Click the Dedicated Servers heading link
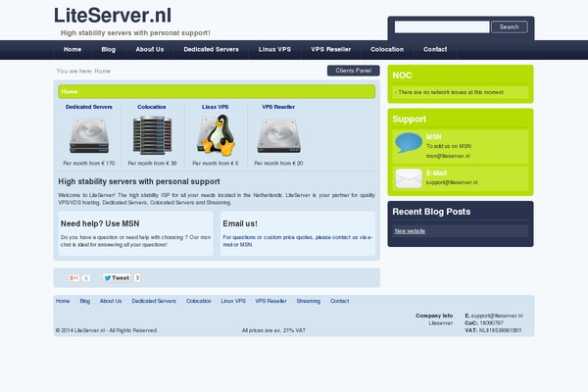 [89, 107]
